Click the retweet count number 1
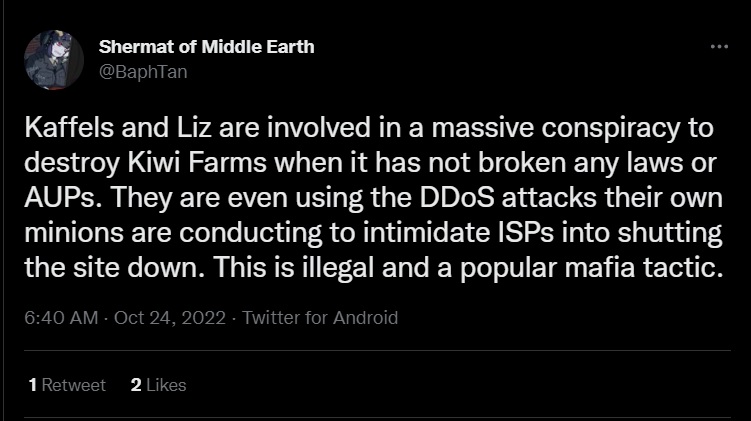 (x=34, y=384)
